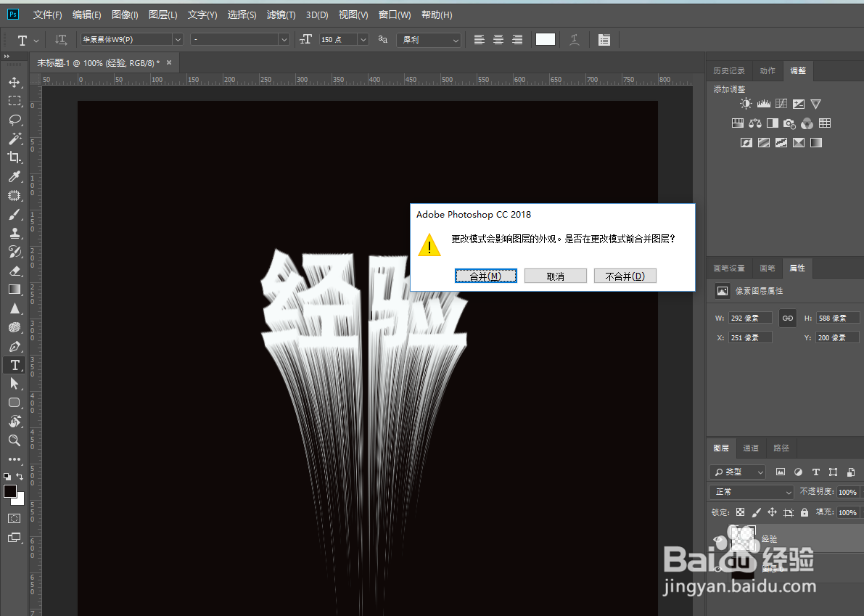Add a Levels adjustment
Viewport: 864px width, 616px height.
(763, 104)
